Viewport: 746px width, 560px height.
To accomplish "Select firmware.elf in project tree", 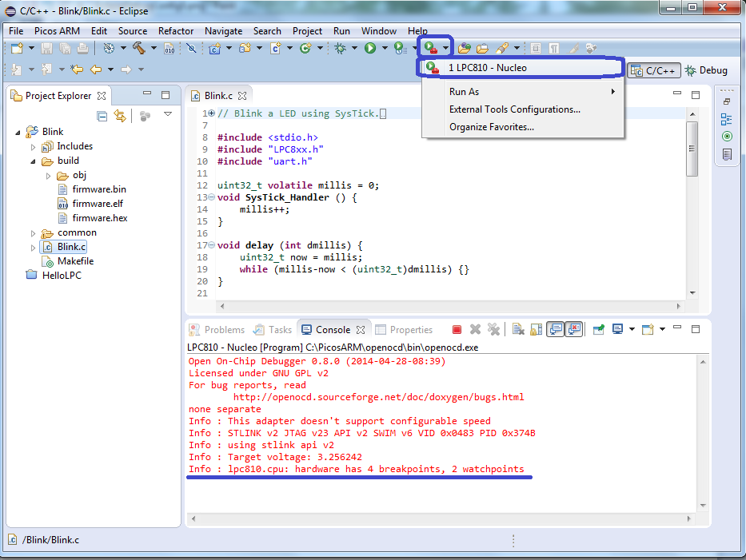I will [98, 204].
